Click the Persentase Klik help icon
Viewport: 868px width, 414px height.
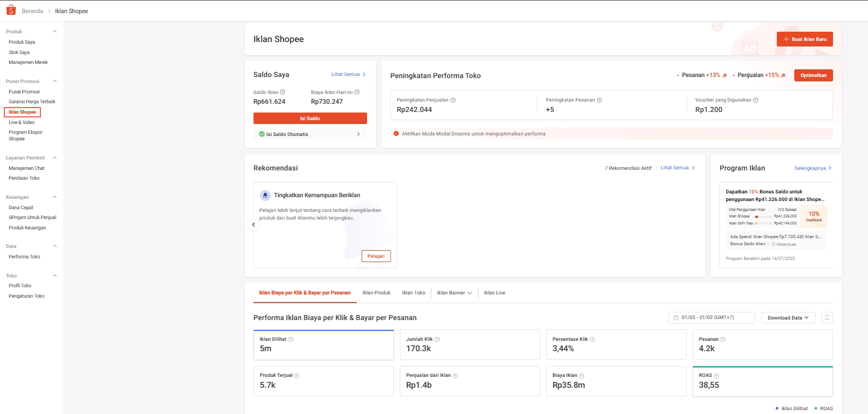(592, 339)
